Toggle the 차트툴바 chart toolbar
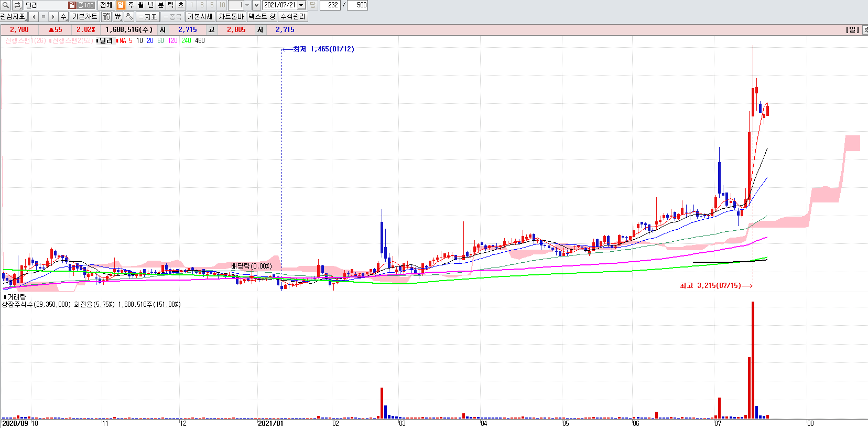 (231, 17)
